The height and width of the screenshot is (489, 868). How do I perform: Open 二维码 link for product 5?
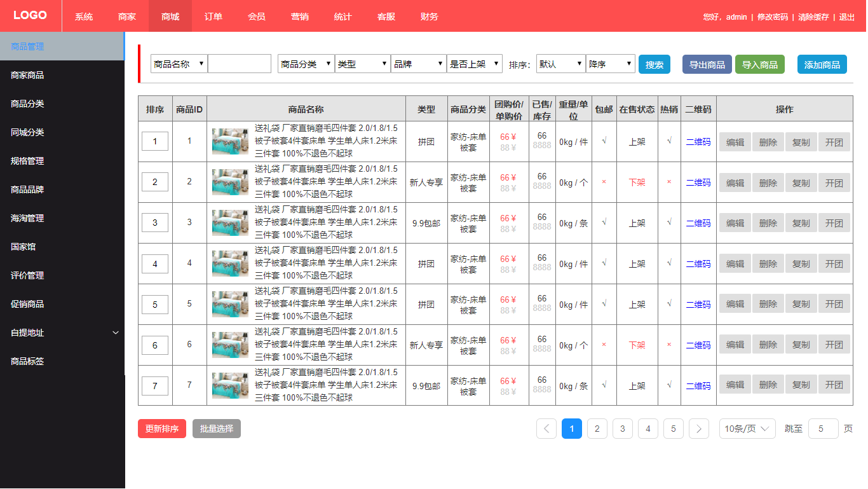pos(698,305)
